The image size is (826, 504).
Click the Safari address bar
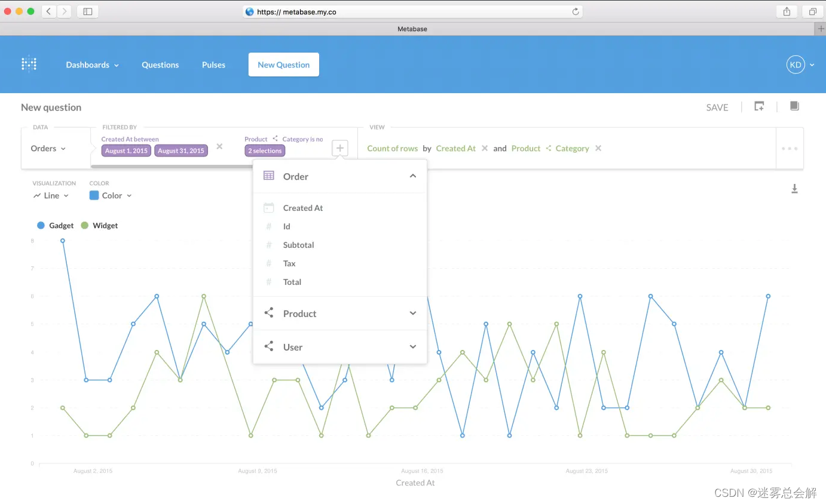[412, 11]
